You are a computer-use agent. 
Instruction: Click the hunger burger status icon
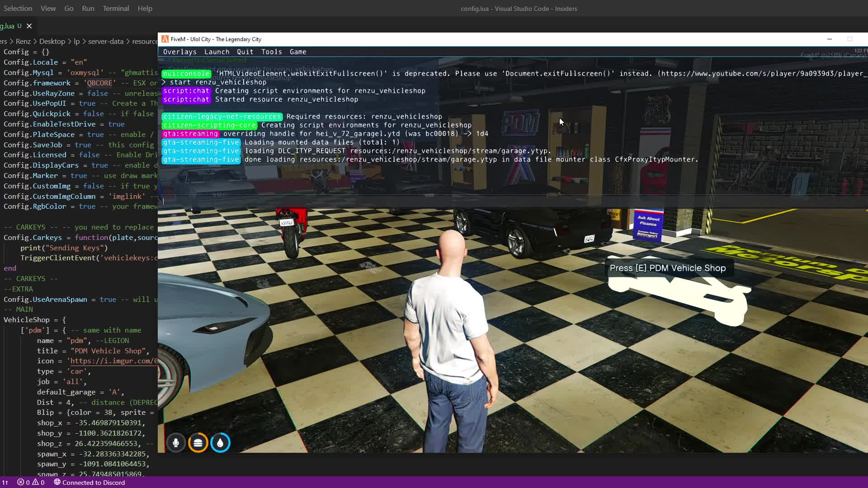pyautogui.click(x=198, y=443)
